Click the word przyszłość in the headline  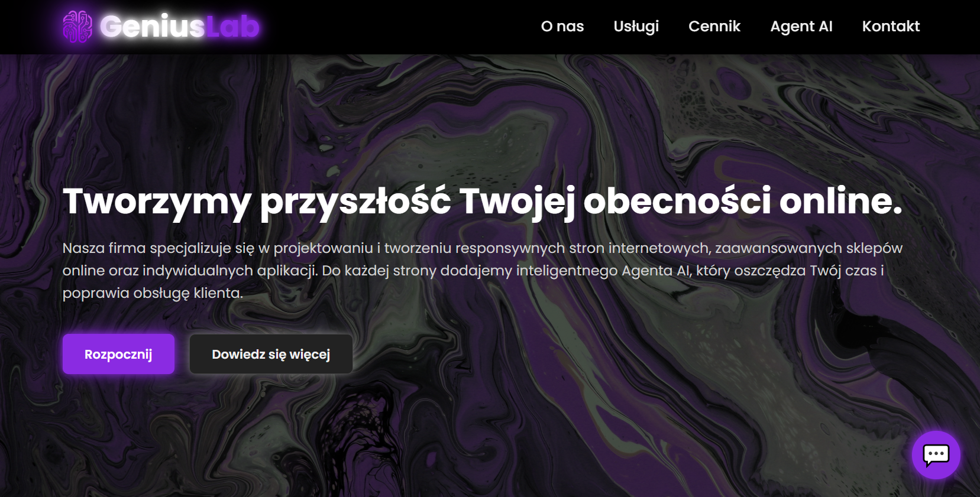(355, 202)
